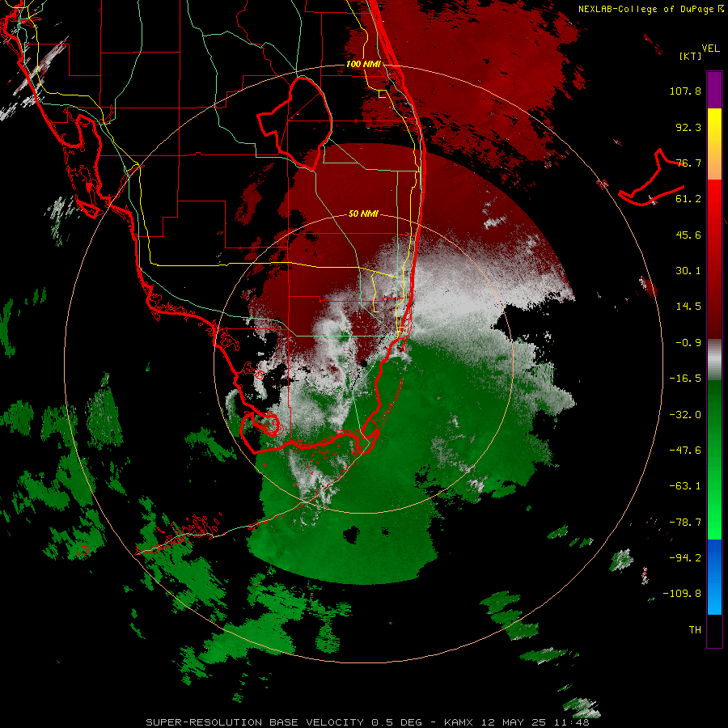The width and height of the screenshot is (728, 728).
Task: Select the 76.7 legend value
Action: point(688,163)
